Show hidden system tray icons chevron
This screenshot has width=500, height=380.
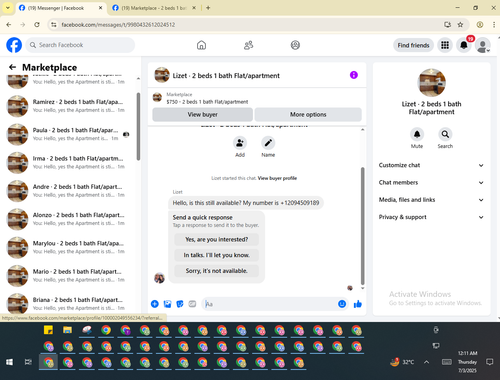click(426, 362)
